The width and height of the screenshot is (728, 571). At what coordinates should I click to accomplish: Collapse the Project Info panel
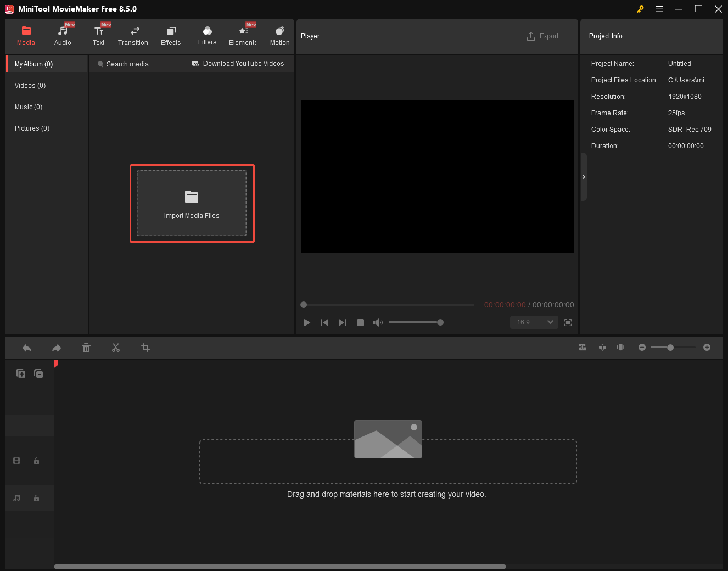click(584, 177)
